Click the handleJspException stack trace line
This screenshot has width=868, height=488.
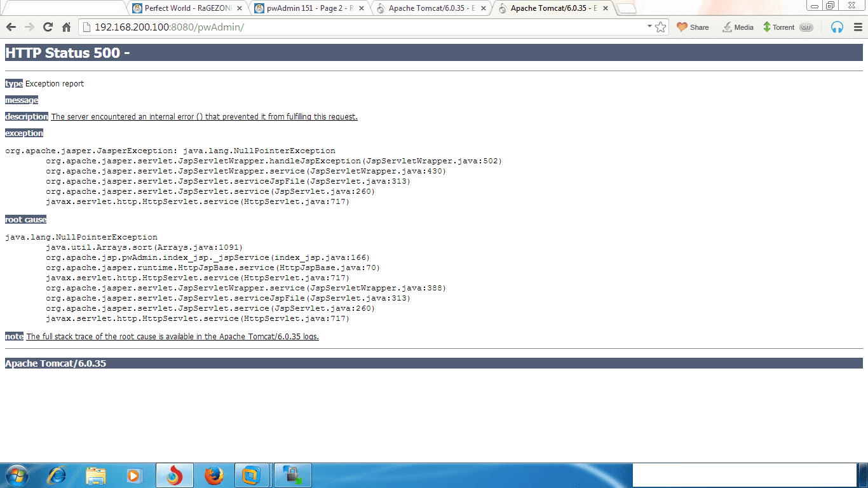(274, 161)
